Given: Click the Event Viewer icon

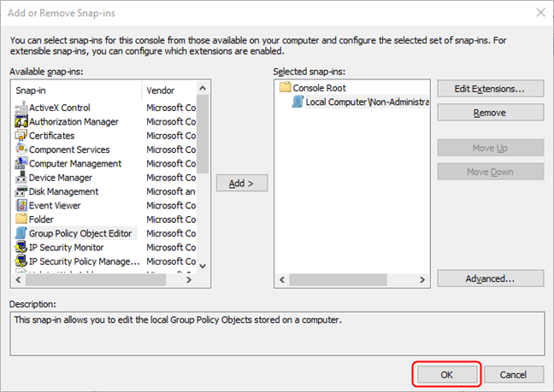Looking at the screenshot, I should click(x=22, y=205).
